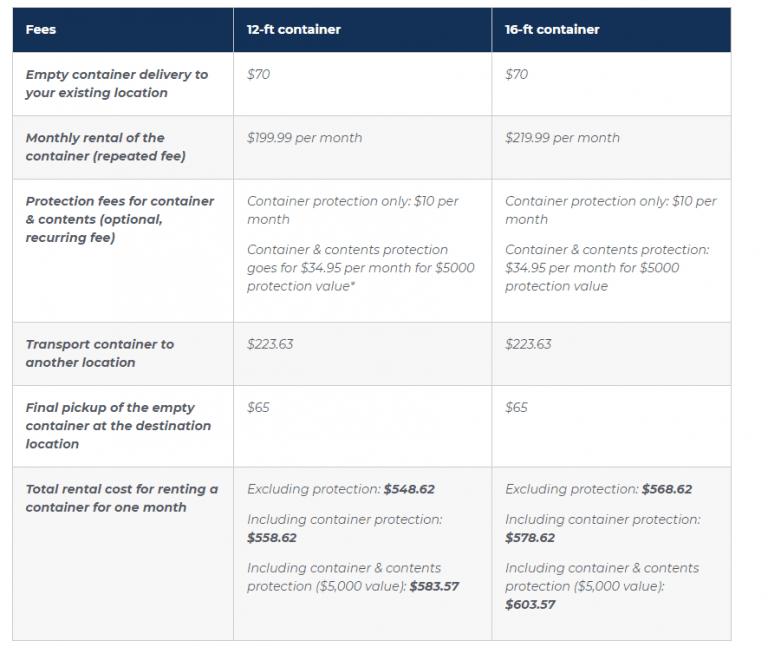Select the "12-ft container" column header
Viewport: 768px width, 647px height.
point(294,30)
